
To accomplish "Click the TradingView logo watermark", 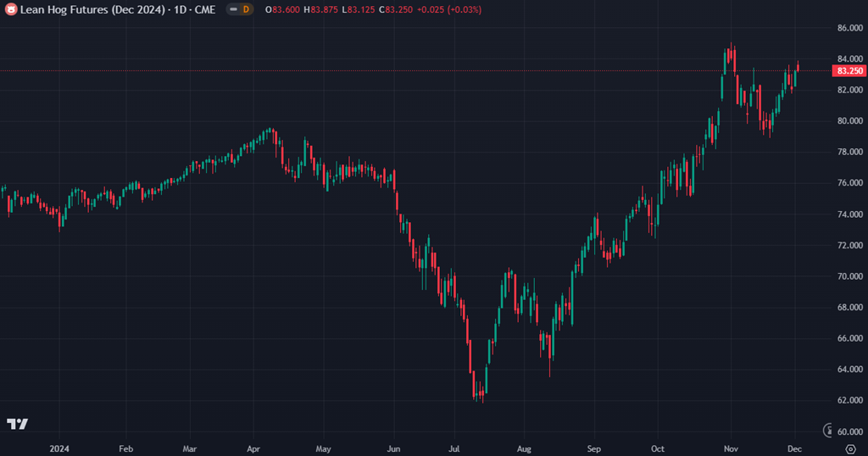I will click(x=17, y=424).
